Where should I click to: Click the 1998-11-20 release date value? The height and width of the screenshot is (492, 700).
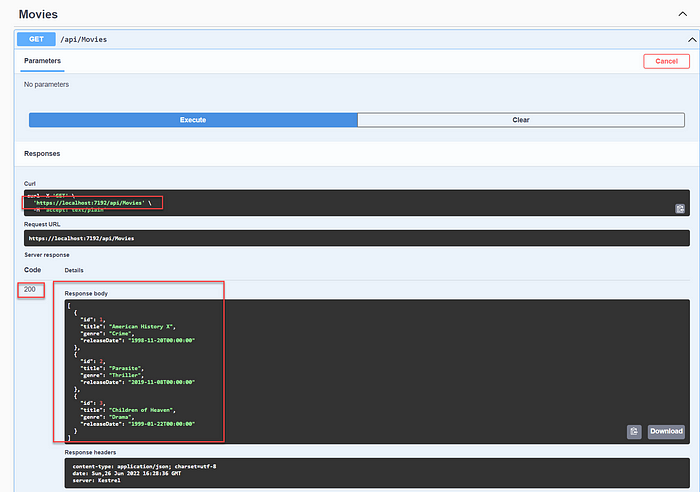coord(162,340)
